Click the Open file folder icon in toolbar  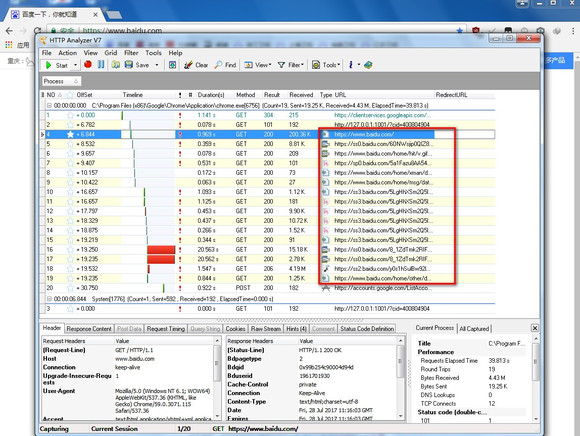point(116,65)
